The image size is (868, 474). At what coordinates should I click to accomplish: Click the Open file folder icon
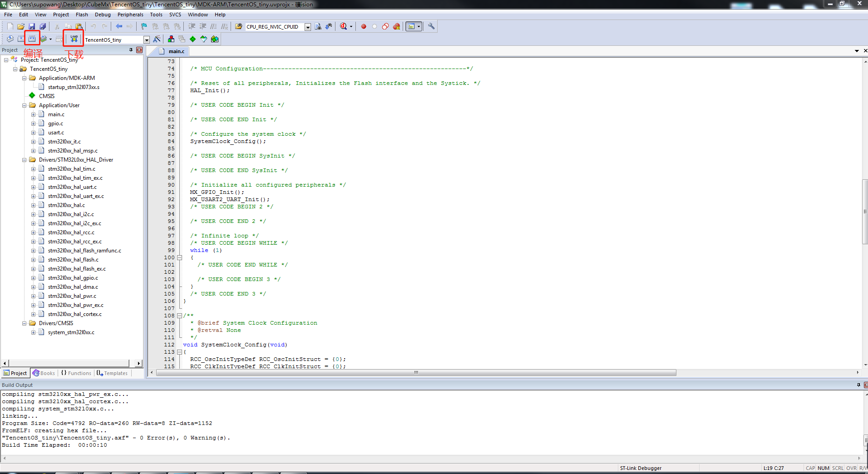click(x=21, y=26)
